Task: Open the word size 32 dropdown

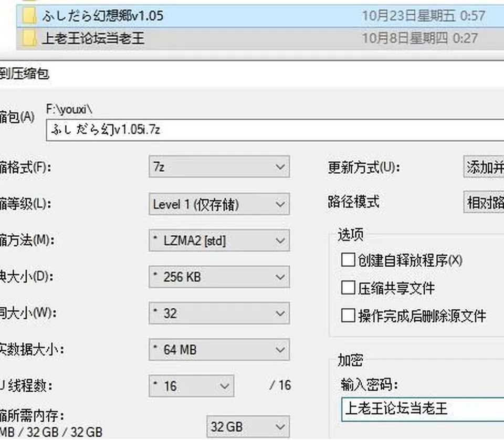Action: (x=219, y=313)
